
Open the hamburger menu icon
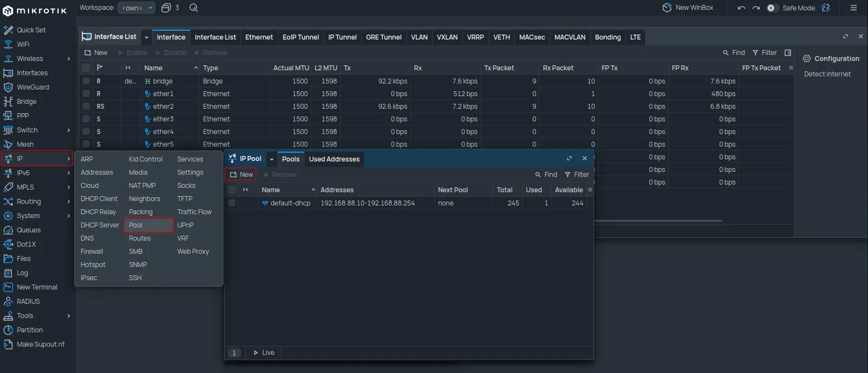853,8
